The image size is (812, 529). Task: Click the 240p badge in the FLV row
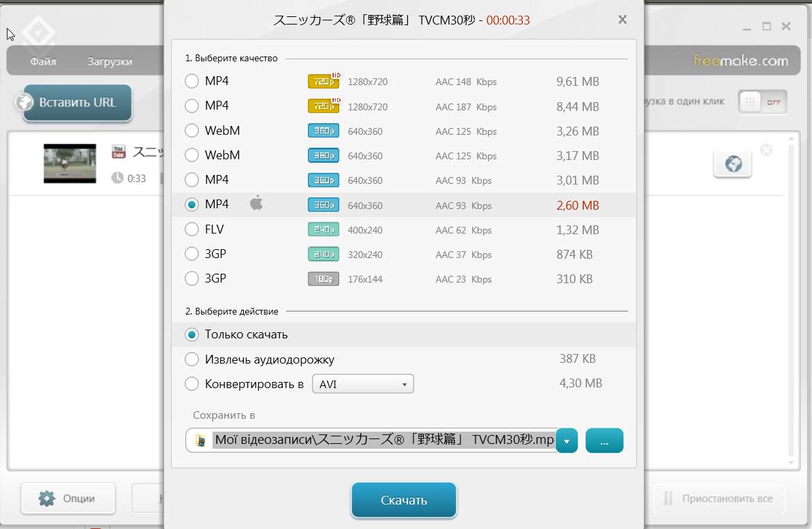(324, 229)
